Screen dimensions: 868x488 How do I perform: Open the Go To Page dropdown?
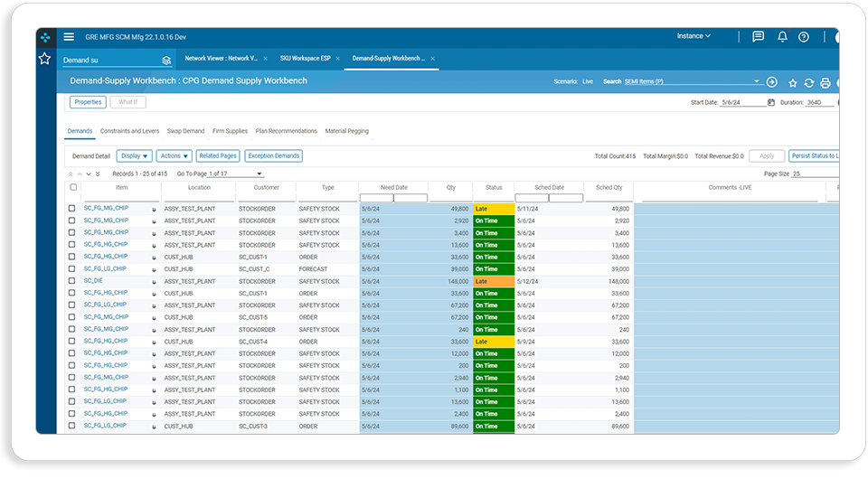point(235,174)
